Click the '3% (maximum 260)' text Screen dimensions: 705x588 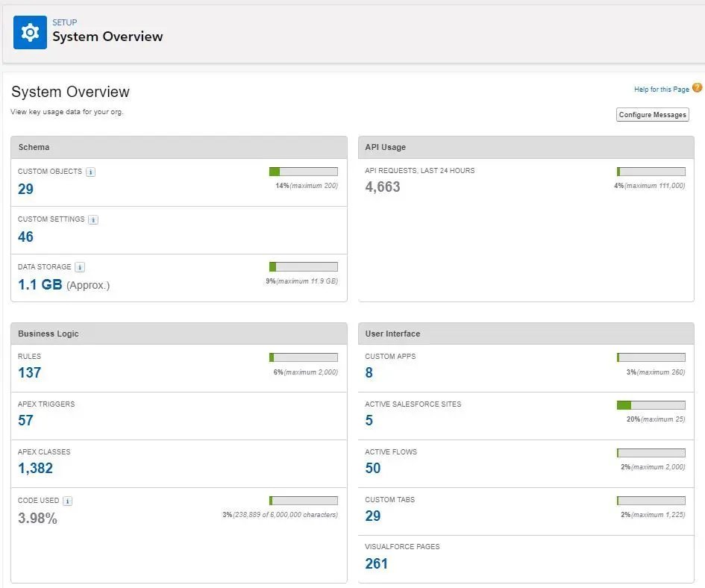656,372
